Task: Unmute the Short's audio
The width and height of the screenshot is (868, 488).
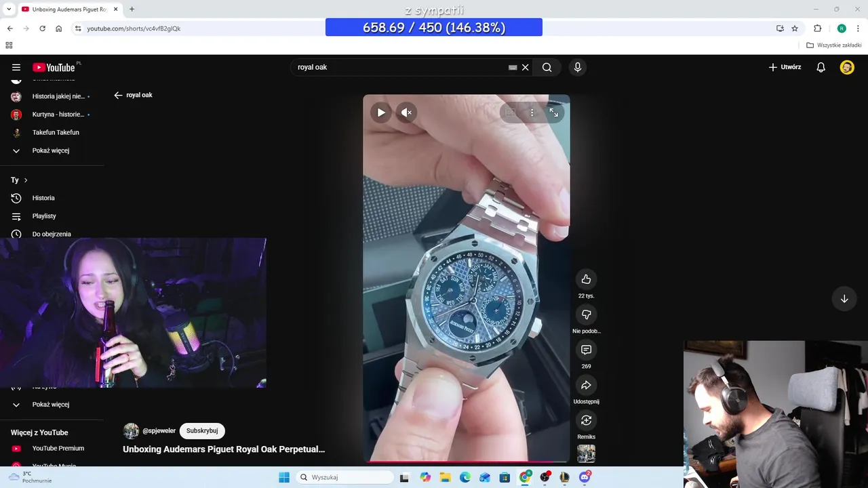Action: tap(406, 113)
